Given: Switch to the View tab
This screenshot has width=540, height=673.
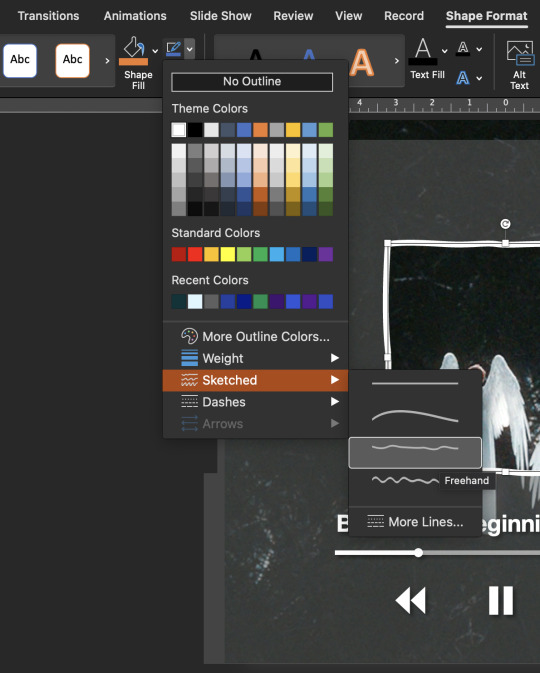Looking at the screenshot, I should point(349,16).
